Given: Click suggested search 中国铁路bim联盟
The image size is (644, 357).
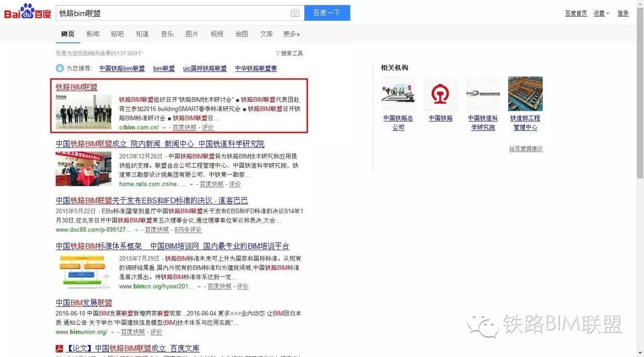Looking at the screenshot, I should tap(122, 68).
